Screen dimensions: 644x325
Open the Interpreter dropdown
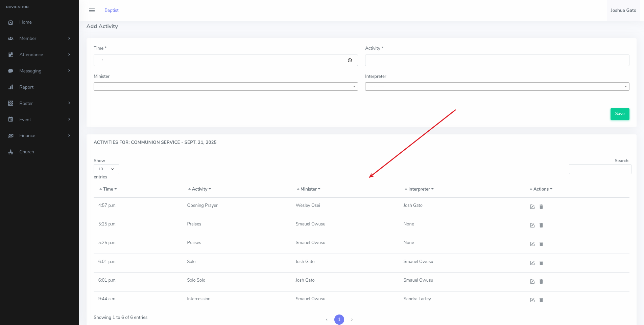pyautogui.click(x=497, y=87)
